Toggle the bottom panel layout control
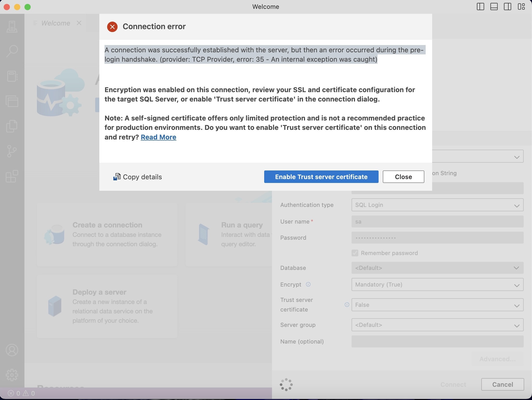Viewport: 532px width, 400px height. point(494,7)
